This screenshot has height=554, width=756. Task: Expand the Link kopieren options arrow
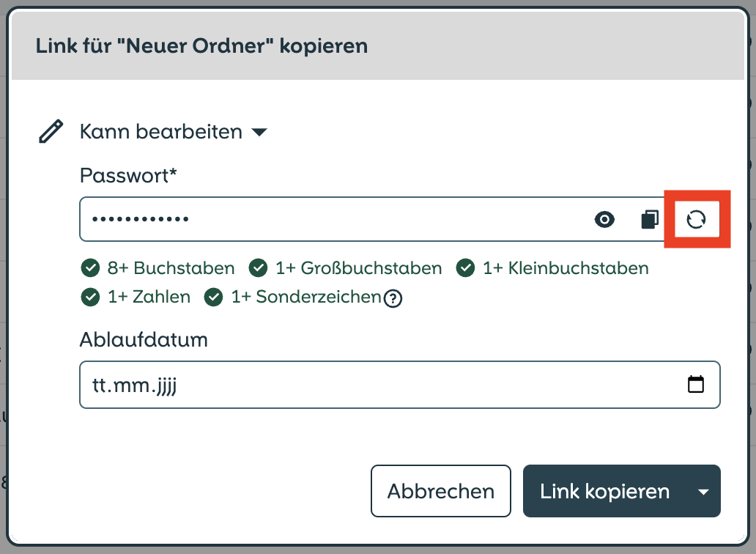[x=703, y=492]
